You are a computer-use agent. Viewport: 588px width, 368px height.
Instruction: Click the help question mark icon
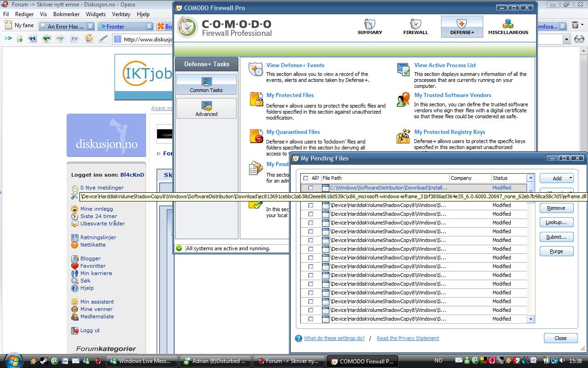299,339
